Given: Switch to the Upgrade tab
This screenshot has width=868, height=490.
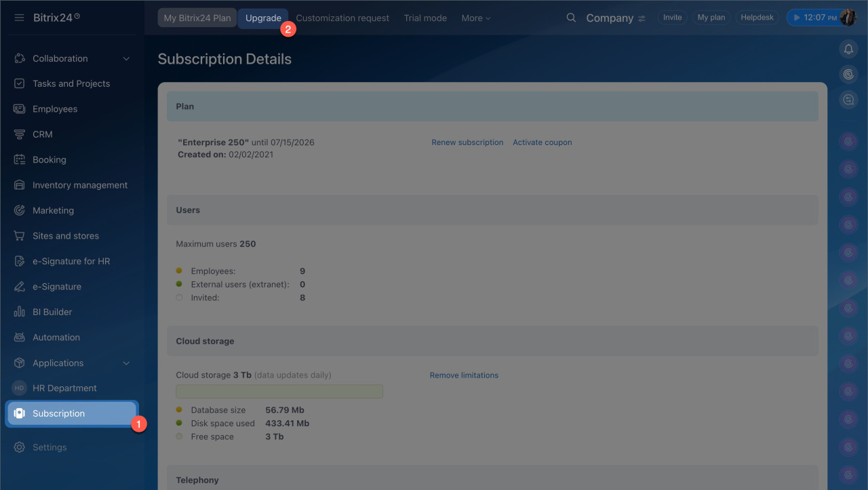Looking at the screenshot, I should 263,18.
